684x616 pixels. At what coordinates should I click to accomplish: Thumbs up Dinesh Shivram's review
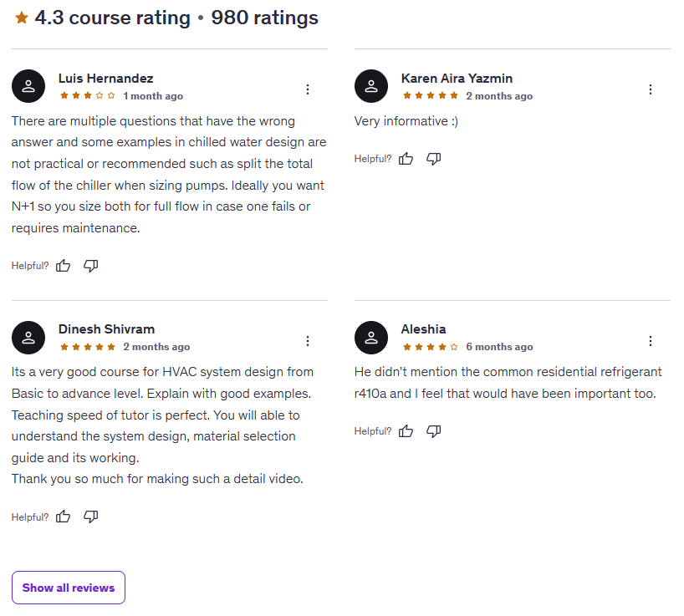click(64, 517)
